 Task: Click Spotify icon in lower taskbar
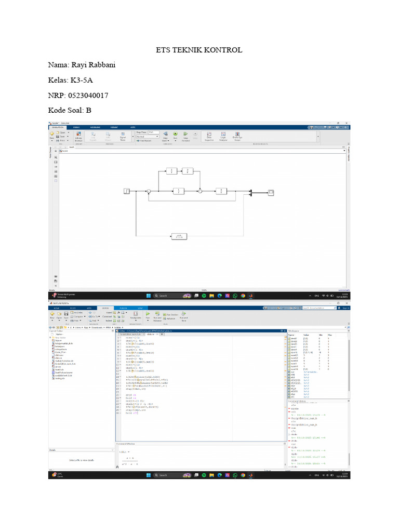[204, 475]
